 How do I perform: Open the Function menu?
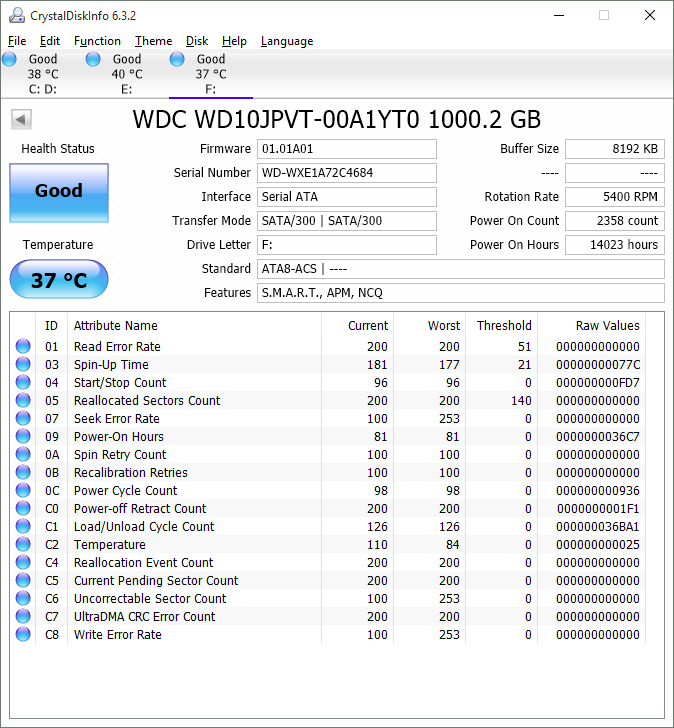pos(97,41)
